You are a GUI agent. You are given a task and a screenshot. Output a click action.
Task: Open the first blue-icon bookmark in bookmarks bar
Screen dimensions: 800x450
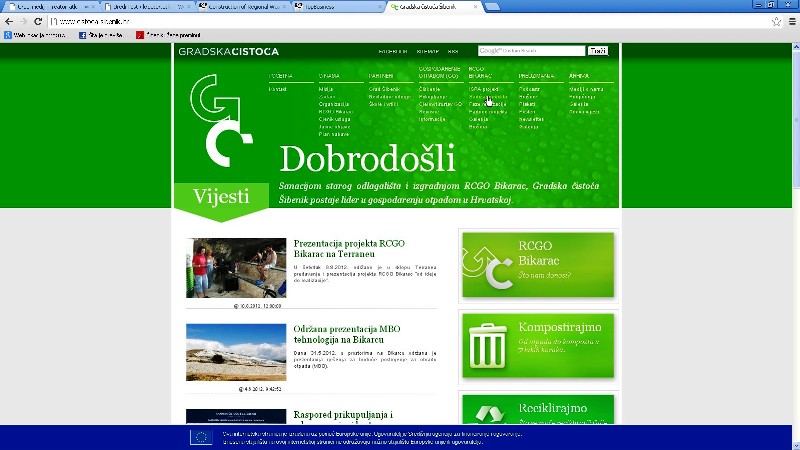point(35,35)
